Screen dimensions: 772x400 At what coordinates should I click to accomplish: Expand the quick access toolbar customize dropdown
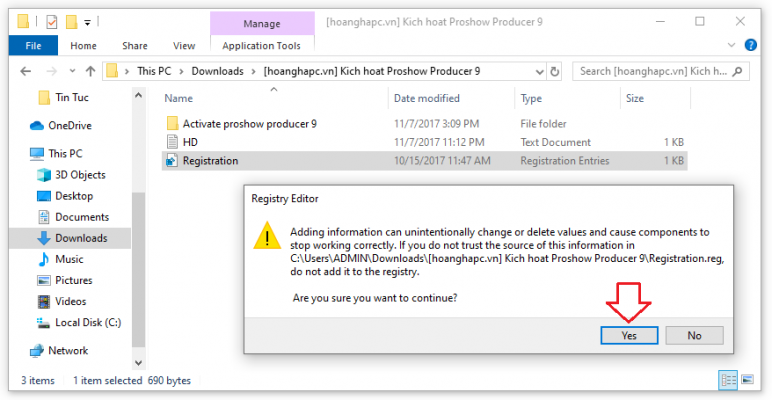pos(87,21)
